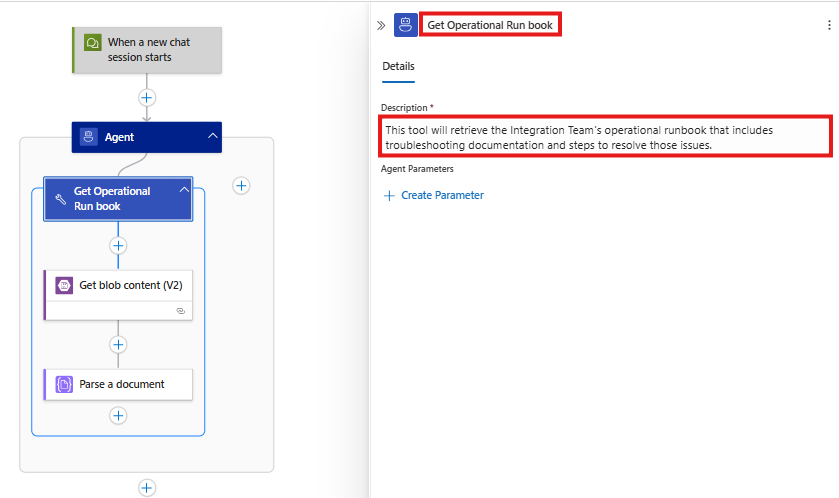Select the Details tab
This screenshot has width=839, height=498.
pos(398,67)
